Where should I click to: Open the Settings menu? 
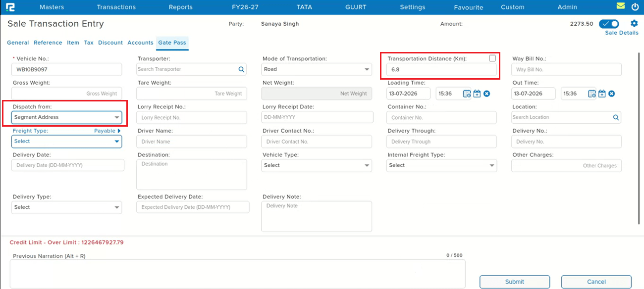pyautogui.click(x=413, y=7)
